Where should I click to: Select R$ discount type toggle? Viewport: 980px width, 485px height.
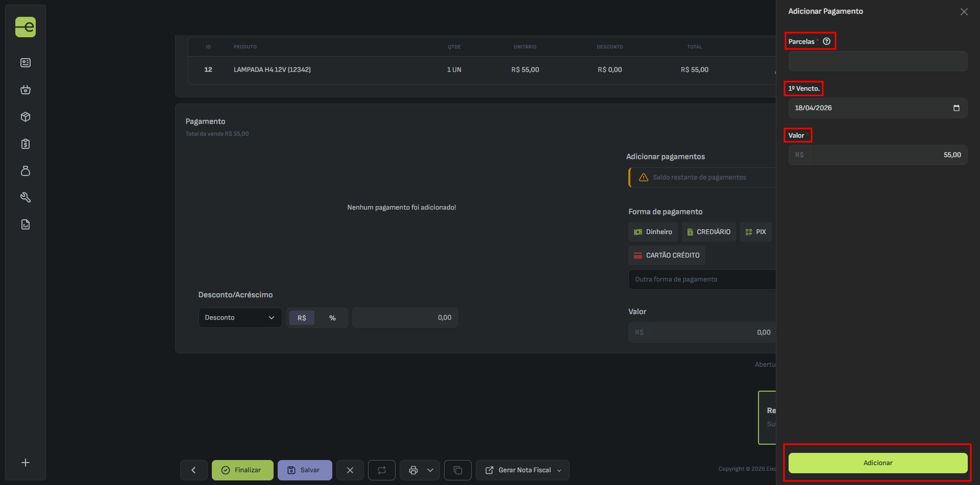coord(302,318)
